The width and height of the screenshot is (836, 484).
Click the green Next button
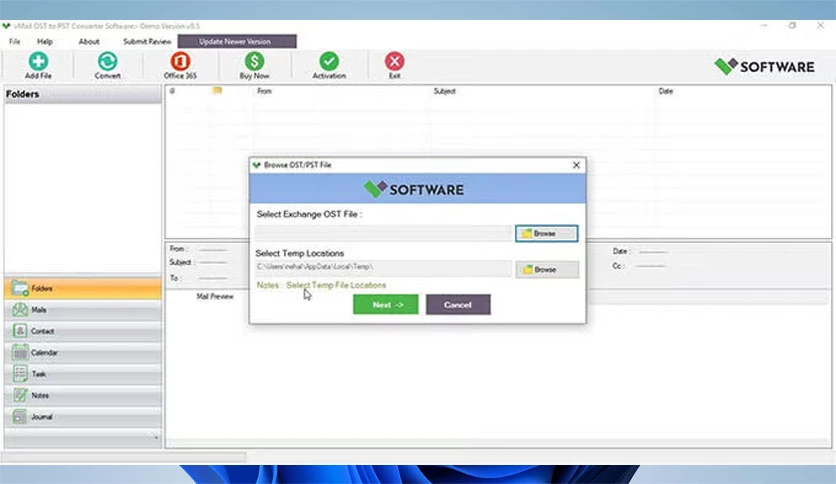click(x=385, y=305)
